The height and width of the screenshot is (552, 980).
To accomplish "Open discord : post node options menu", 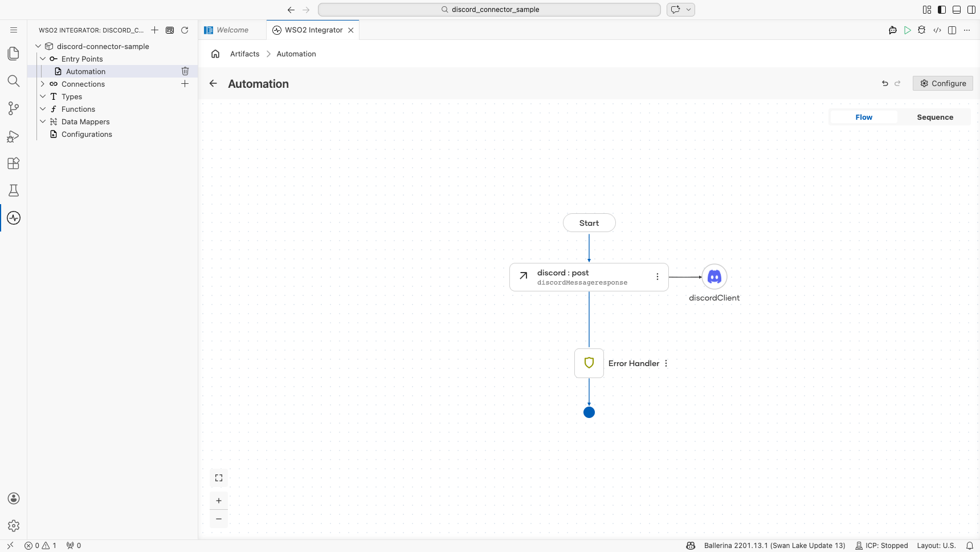I will [658, 277].
